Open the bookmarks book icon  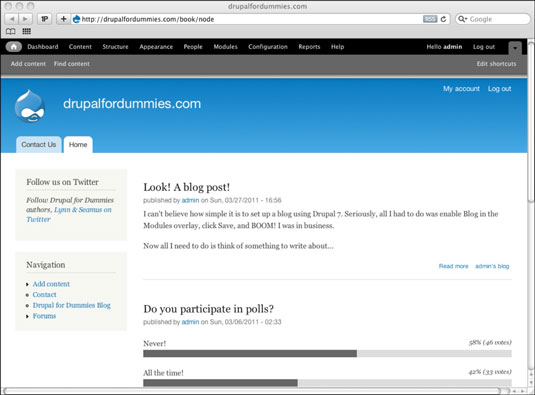(11, 31)
